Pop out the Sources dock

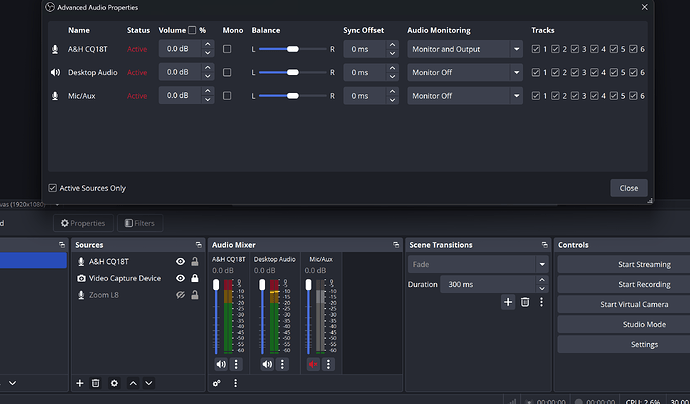[198, 245]
